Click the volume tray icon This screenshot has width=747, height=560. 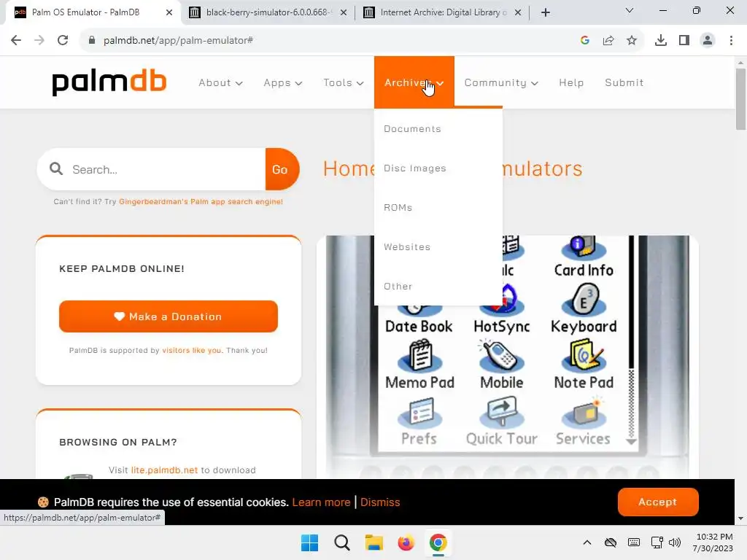coord(675,542)
